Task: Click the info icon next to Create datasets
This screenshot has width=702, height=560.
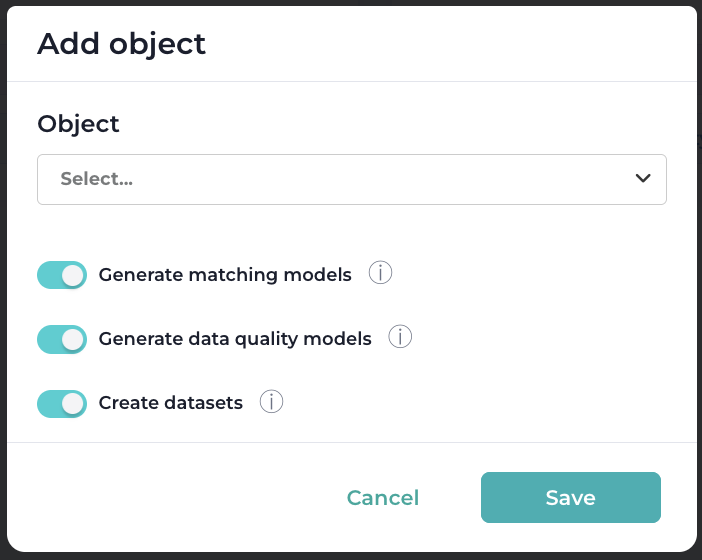Action: pyautogui.click(x=271, y=402)
